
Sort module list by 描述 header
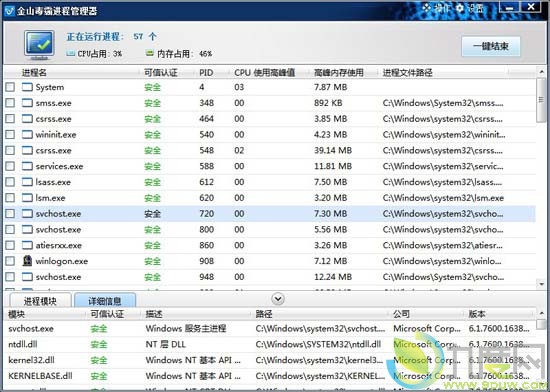tap(154, 314)
